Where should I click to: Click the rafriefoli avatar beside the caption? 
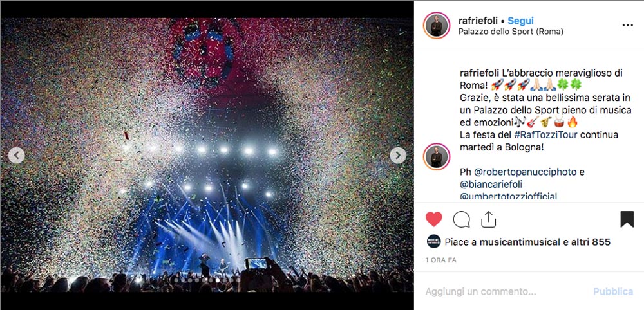point(437,157)
